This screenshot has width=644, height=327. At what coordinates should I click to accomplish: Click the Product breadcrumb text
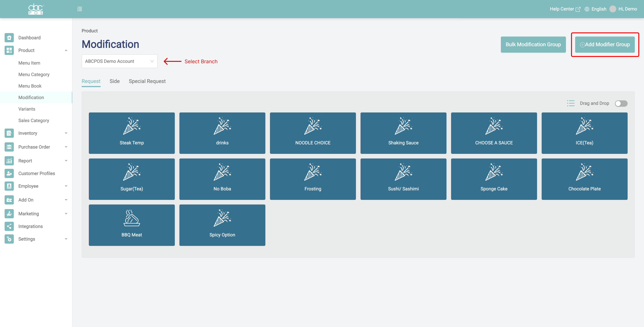coord(89,31)
